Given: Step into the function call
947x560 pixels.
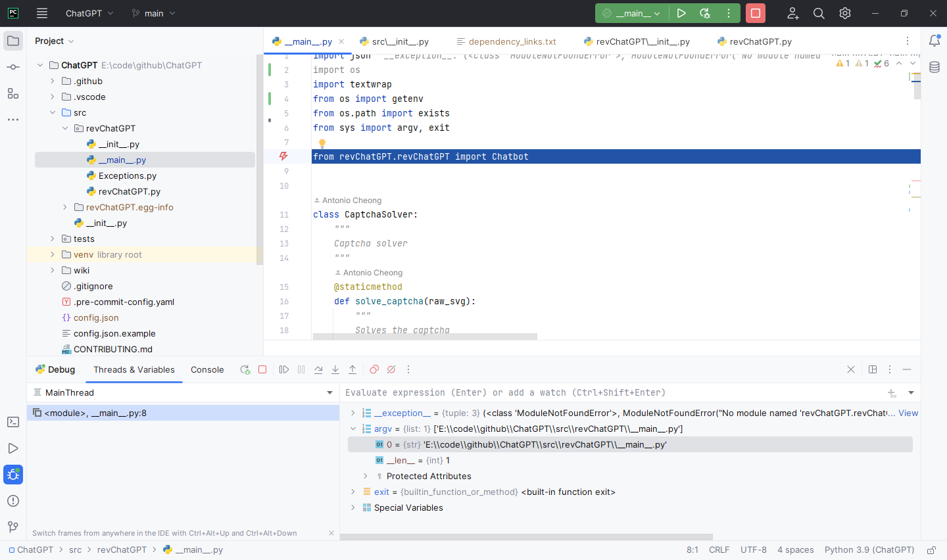Looking at the screenshot, I should click(335, 369).
